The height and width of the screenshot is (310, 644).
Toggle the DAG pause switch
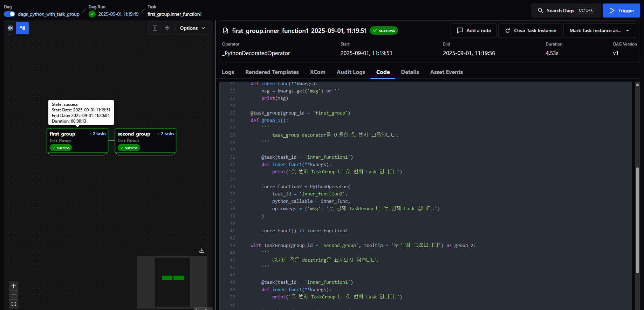[9, 14]
